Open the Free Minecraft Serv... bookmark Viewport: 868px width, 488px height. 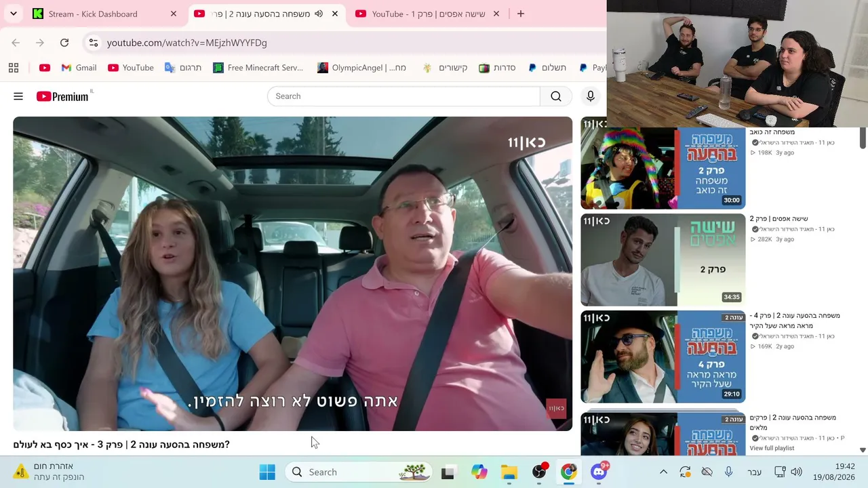click(x=258, y=68)
